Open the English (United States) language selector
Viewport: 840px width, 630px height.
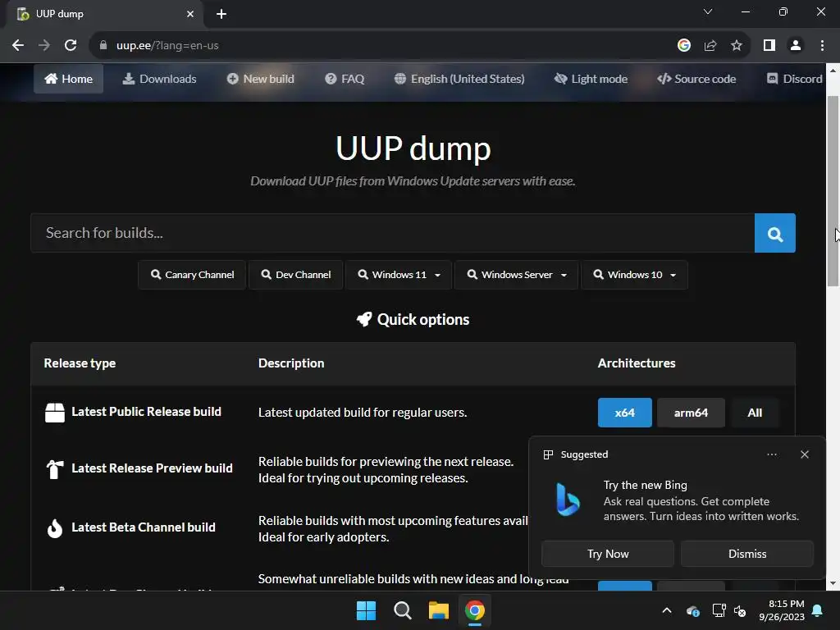tap(459, 79)
